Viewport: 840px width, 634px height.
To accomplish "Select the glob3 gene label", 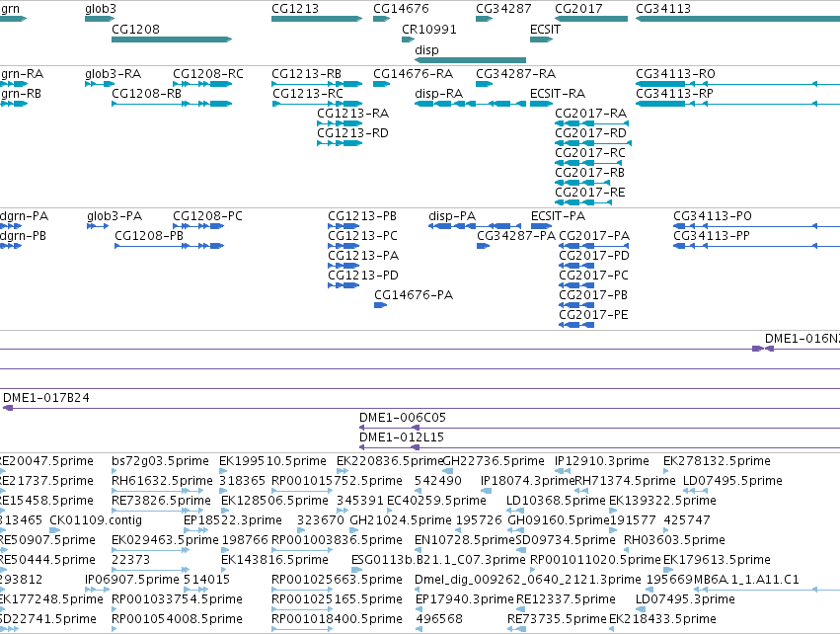I will click(x=100, y=9).
